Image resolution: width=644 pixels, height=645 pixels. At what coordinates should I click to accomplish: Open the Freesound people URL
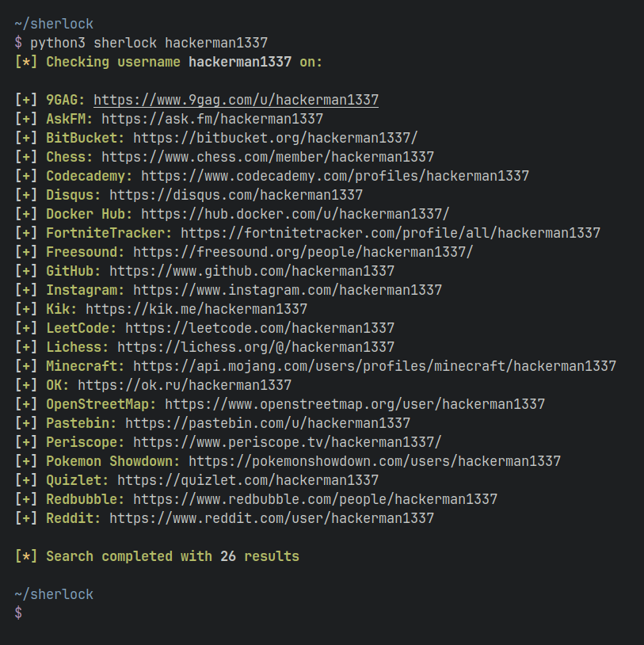click(303, 252)
